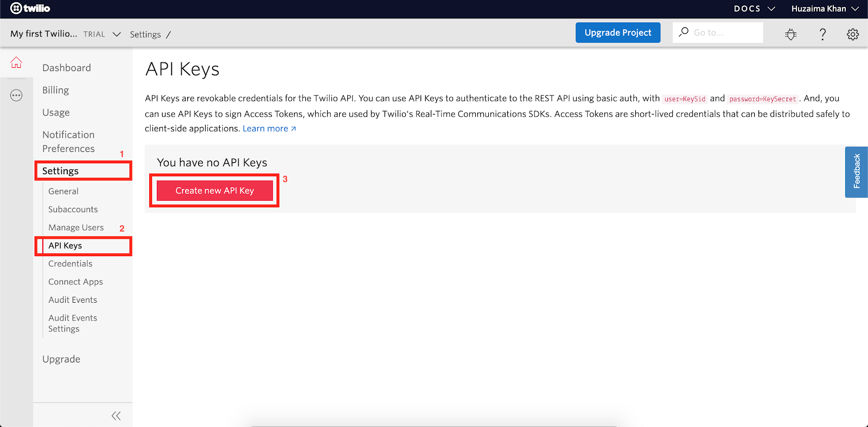868x427 pixels.
Task: Open the home icon in sidebar
Action: [x=16, y=62]
